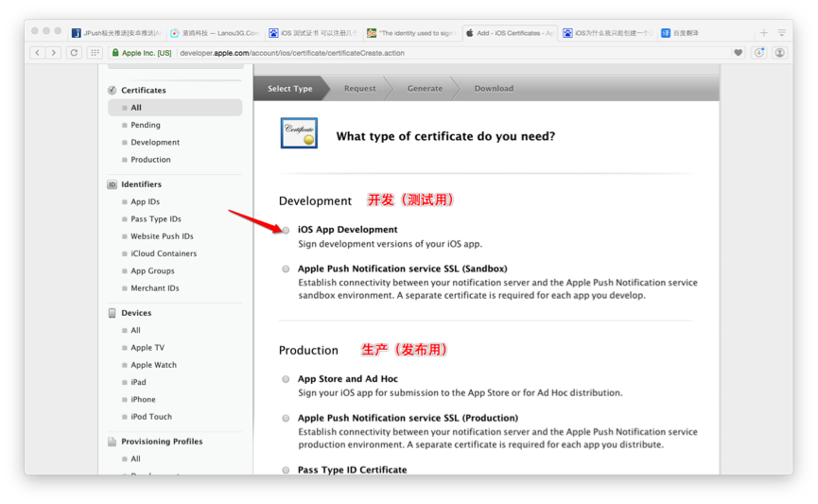Click the certificate image beside the heading
The image size is (818, 504).
(x=299, y=133)
